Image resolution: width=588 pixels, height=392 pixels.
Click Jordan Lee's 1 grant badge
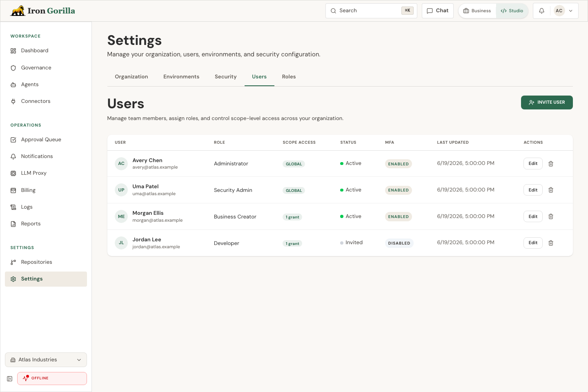292,244
